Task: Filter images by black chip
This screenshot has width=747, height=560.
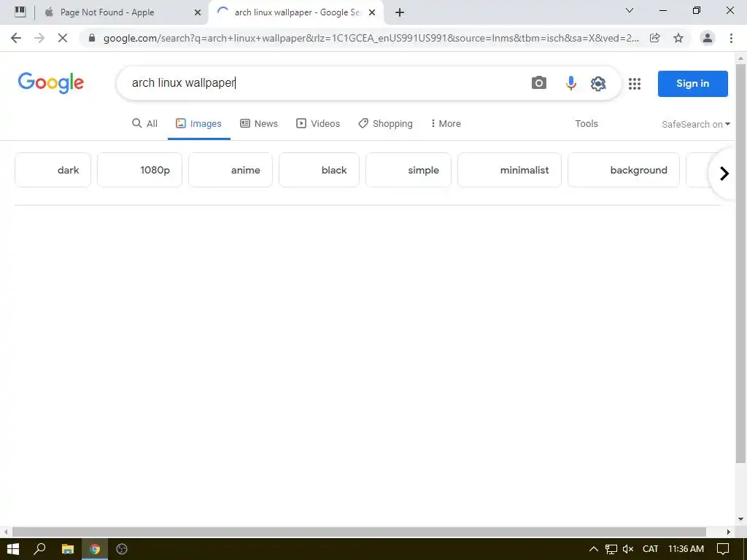Action: [320, 170]
